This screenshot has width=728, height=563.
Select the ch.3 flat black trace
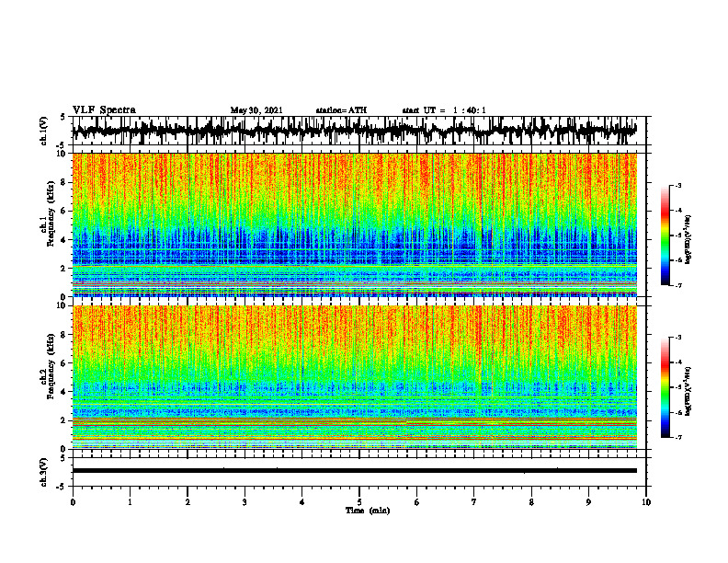coord(354,471)
